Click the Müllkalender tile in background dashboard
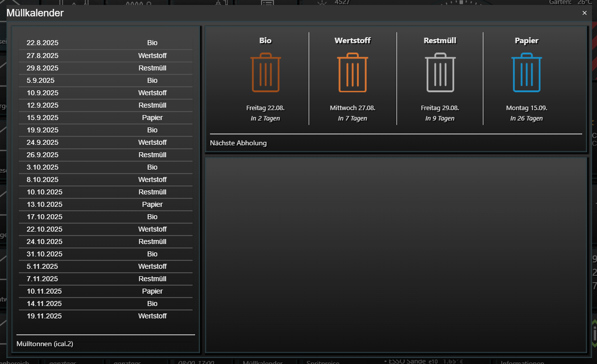The height and width of the screenshot is (364, 597). [x=263, y=362]
